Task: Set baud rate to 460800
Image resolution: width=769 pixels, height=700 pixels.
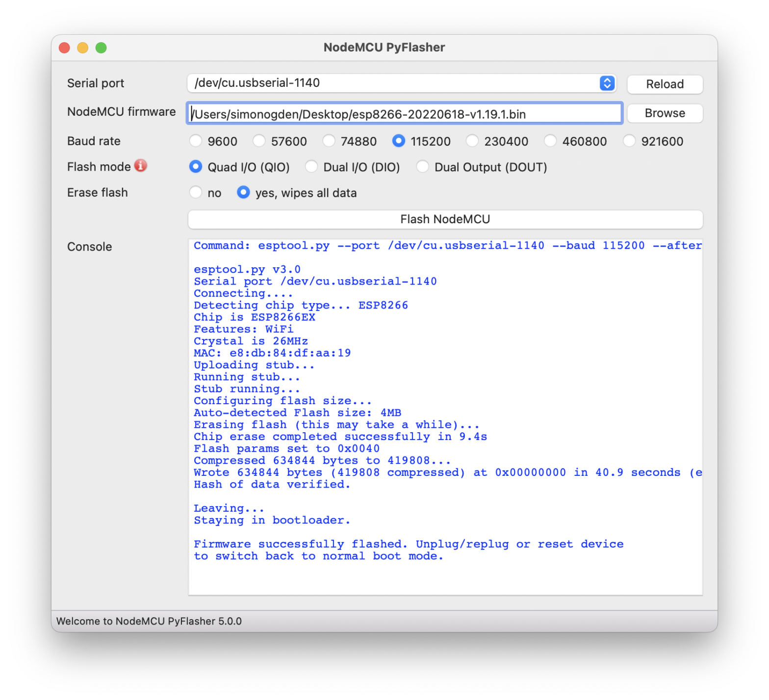Action: point(550,141)
